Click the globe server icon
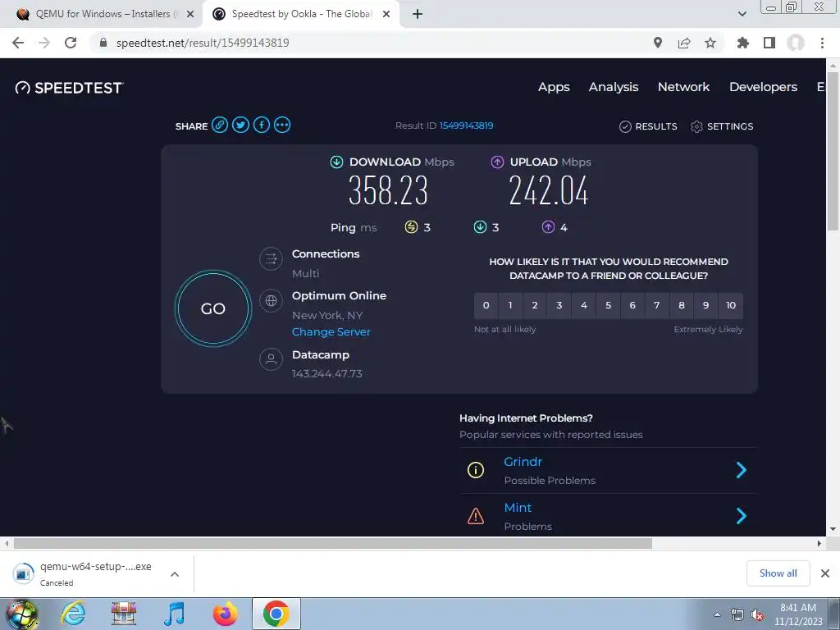 [271, 300]
